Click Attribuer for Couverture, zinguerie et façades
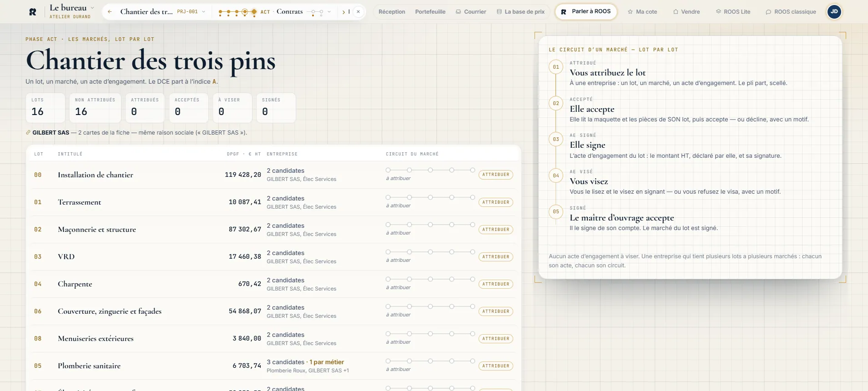The image size is (868, 391). point(496,311)
